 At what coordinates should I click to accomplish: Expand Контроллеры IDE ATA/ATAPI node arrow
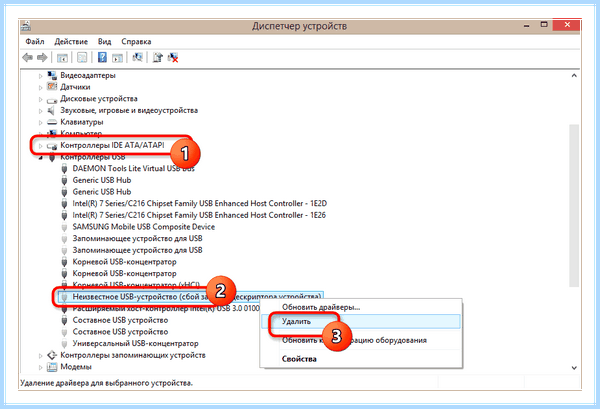pos(41,146)
